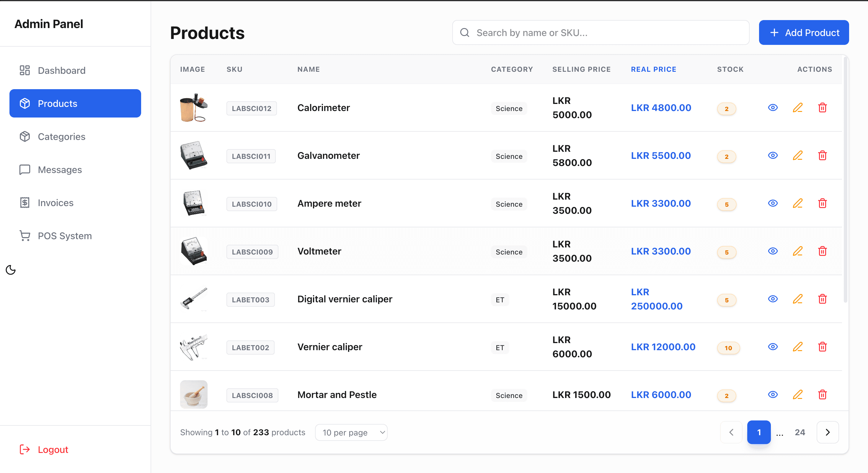View the Voltmeter eye icon
This screenshot has width=868, height=473.
coord(773,251)
